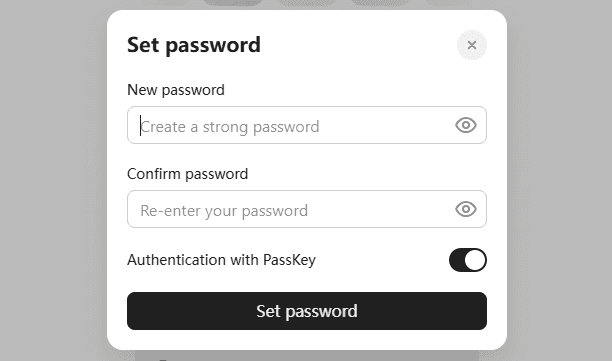Click the 'Set password' dialog heading
This screenshot has width=612, height=361.
pyautogui.click(x=194, y=45)
